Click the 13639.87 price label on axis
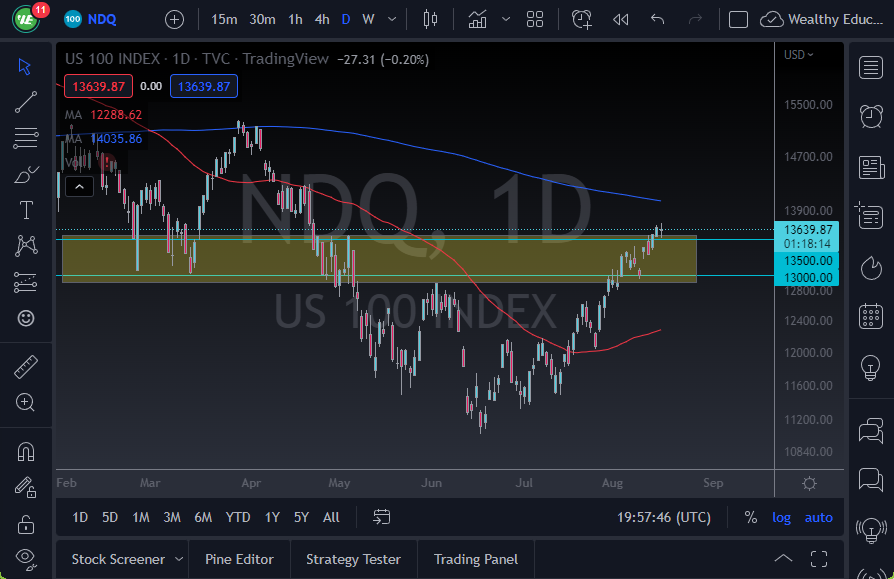The height and width of the screenshot is (579, 894). click(x=806, y=229)
